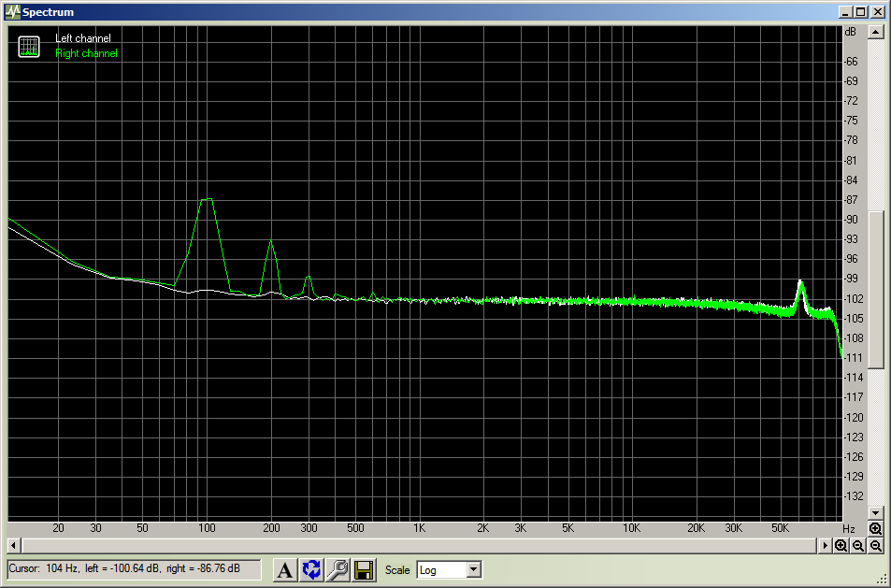This screenshot has height=588, width=891.
Task: Click the 'Left channel' legend text
Action: pos(83,38)
